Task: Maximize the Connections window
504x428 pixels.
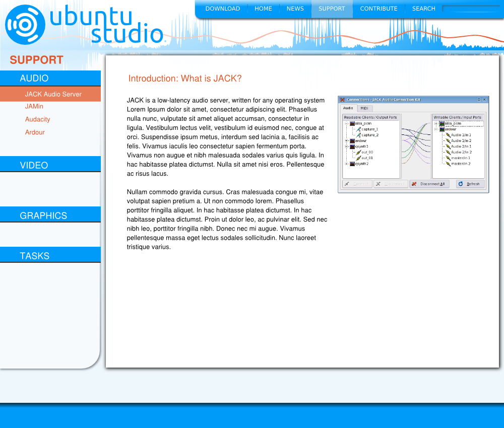Action: coord(479,100)
